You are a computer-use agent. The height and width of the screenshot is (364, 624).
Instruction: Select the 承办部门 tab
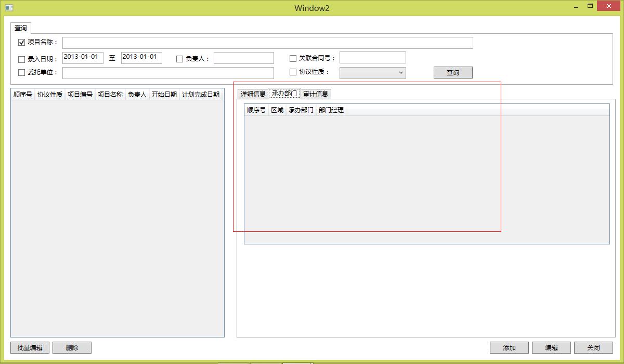pyautogui.click(x=284, y=94)
